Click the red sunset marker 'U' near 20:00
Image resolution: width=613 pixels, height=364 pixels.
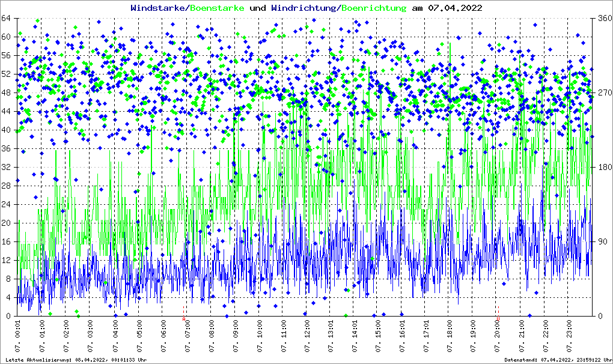click(498, 320)
